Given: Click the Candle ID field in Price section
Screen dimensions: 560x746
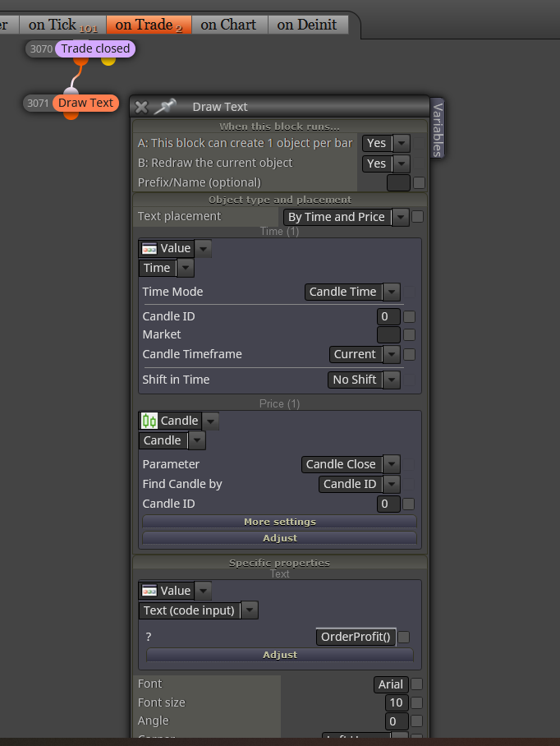Looking at the screenshot, I should click(388, 504).
